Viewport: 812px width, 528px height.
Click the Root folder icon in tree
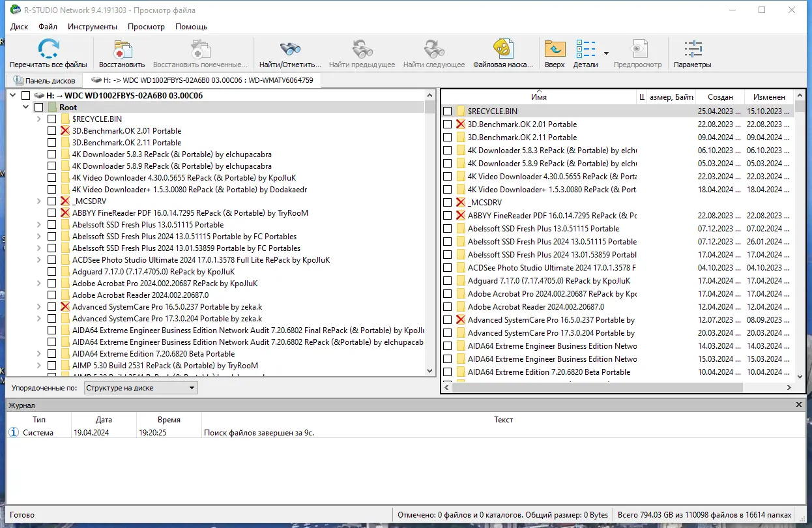point(52,108)
